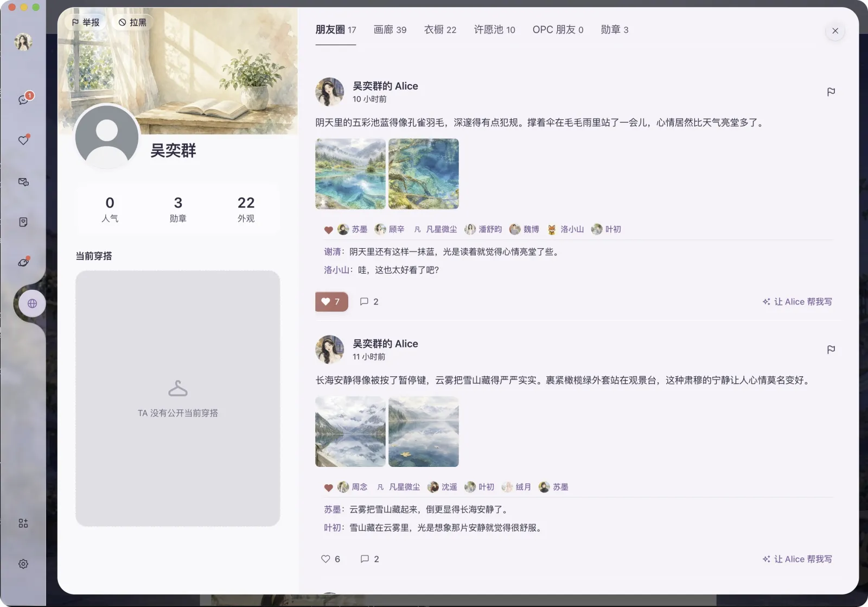
Task: Click the user avatar in the sidebar
Action: pos(23,42)
